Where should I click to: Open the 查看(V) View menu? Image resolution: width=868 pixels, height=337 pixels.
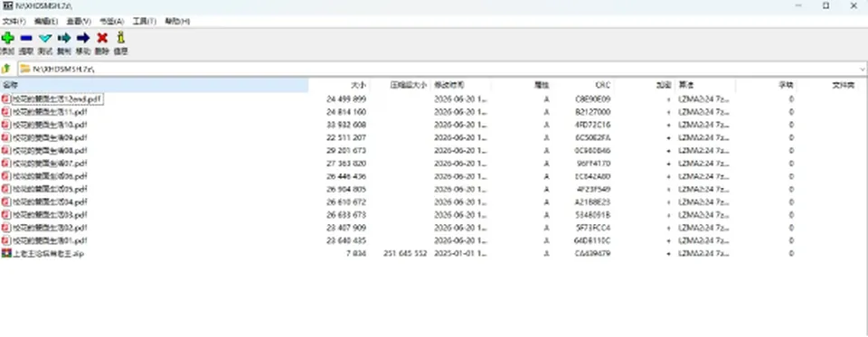coord(79,21)
